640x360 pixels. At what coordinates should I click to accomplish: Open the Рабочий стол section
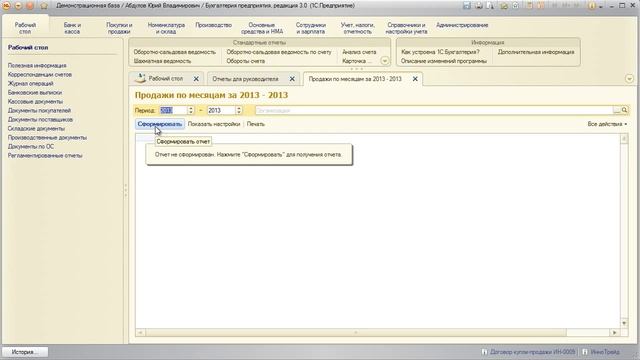click(x=25, y=28)
